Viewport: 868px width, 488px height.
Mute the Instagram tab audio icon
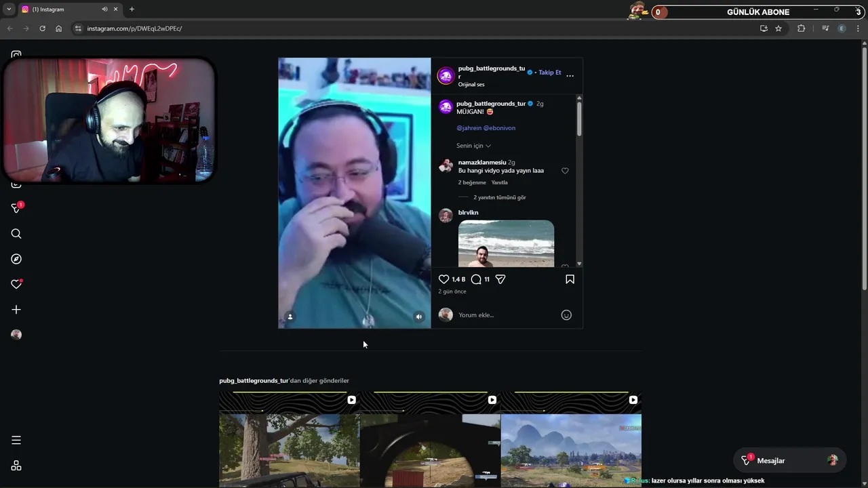tap(104, 9)
